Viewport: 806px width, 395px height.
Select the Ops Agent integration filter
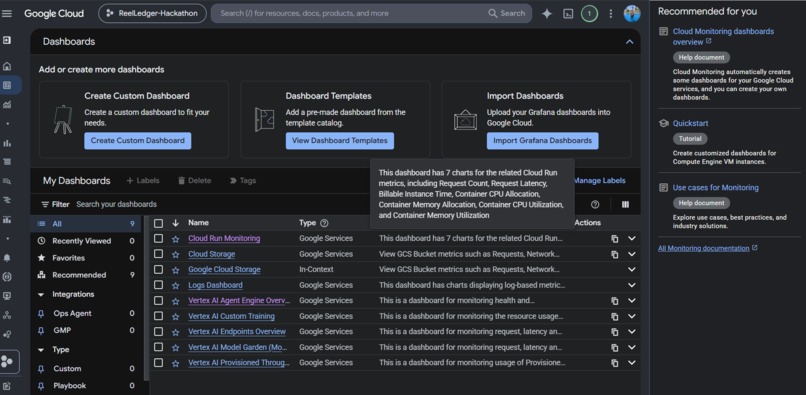tap(85, 313)
